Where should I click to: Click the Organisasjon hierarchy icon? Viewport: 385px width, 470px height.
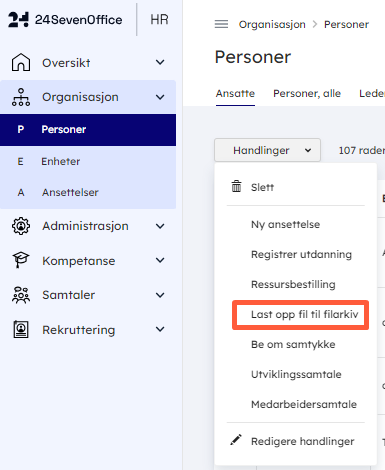[21, 97]
